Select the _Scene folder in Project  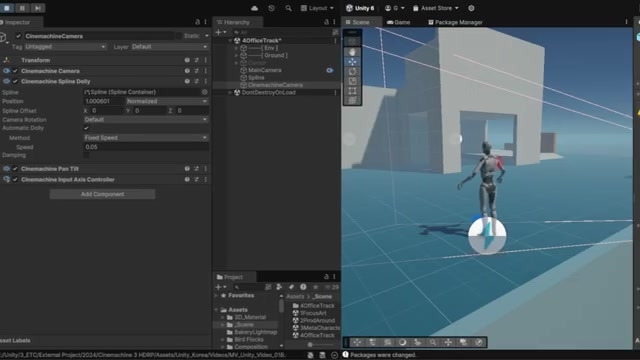point(244,325)
